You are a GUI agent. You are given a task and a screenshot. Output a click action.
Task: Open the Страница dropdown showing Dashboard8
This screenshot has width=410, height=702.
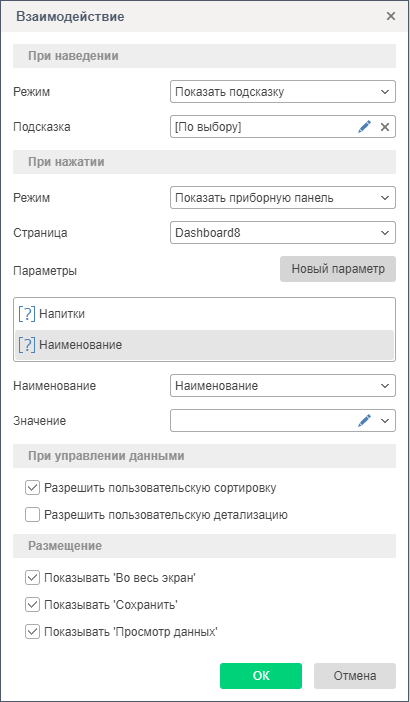coord(283,233)
